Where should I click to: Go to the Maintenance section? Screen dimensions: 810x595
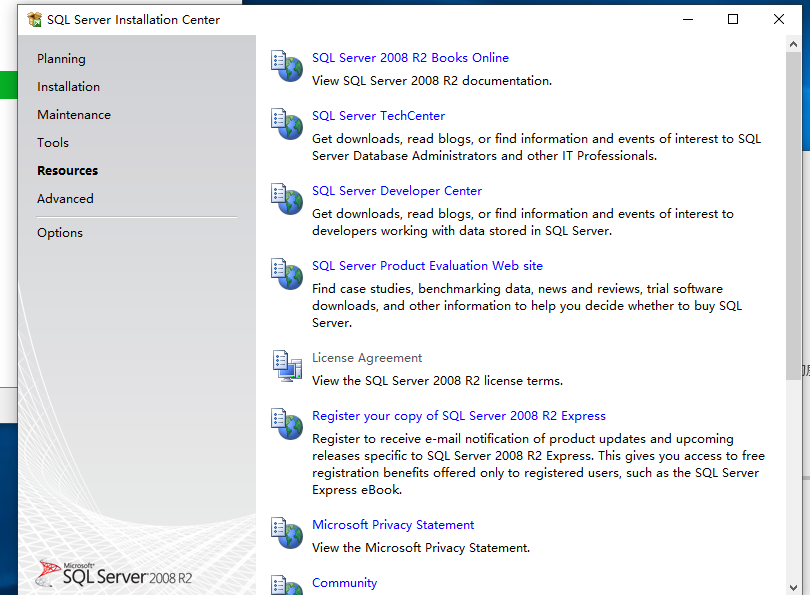click(x=74, y=115)
